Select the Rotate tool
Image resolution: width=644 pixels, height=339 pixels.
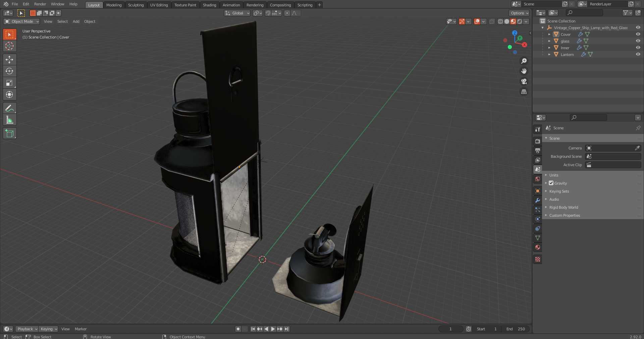(x=9, y=71)
